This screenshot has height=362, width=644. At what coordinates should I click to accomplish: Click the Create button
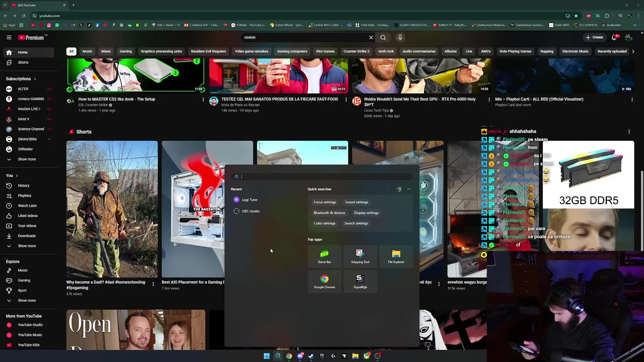point(594,37)
